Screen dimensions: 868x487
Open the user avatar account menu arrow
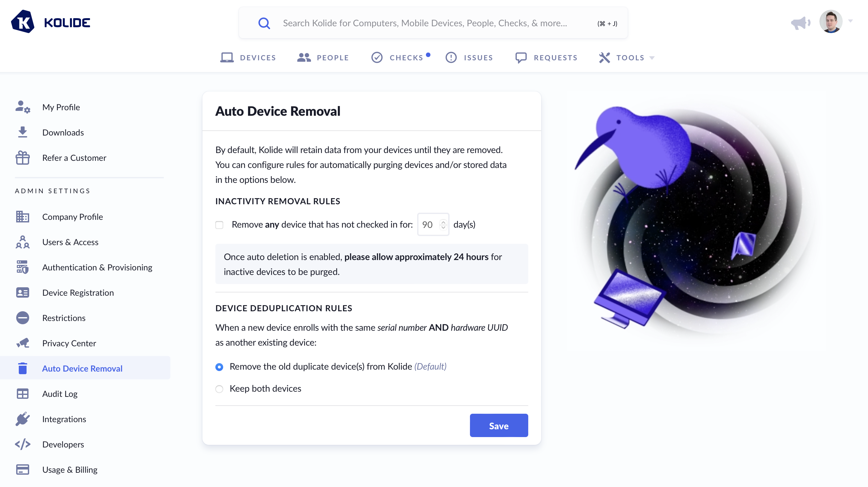click(x=850, y=21)
